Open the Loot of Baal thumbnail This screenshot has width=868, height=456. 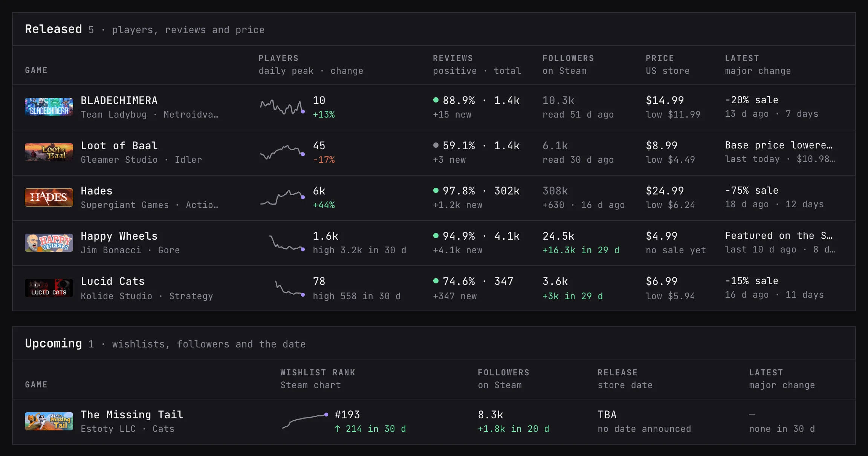tap(49, 152)
